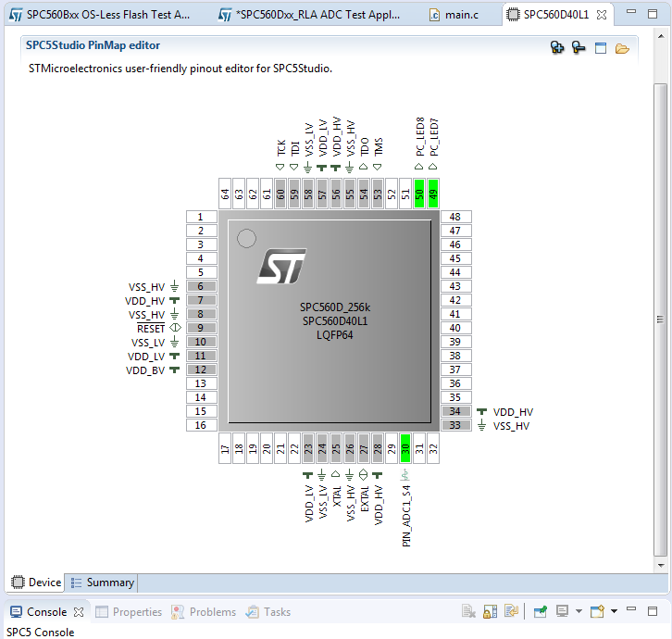Click unassigned pin 48 on the right
Image resolution: width=672 pixels, height=639 pixels.
tap(456, 217)
